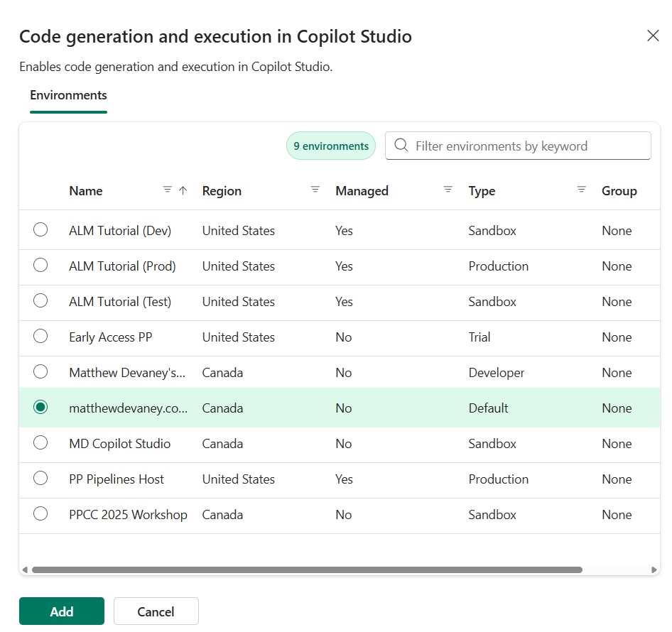Close the Code generation dialog
The height and width of the screenshot is (632, 672).
tap(653, 36)
